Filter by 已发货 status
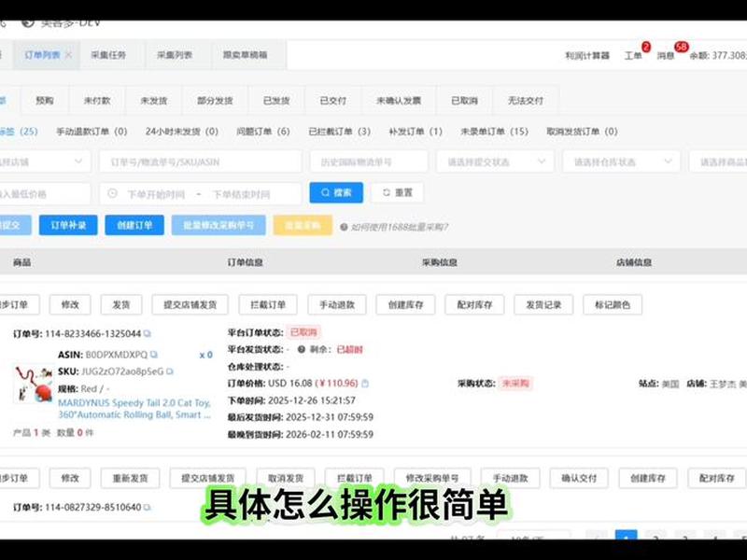Screen dimensions: 747x560 pyautogui.click(x=276, y=101)
